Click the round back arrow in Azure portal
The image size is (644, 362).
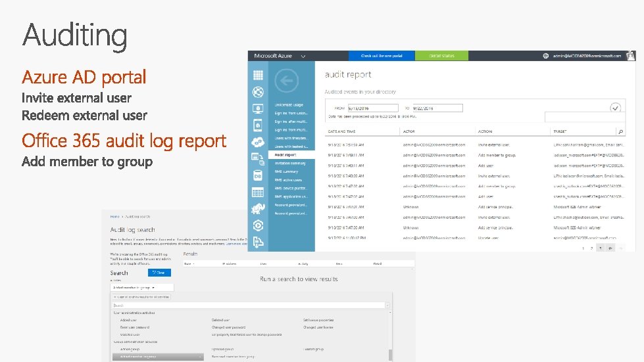(286, 80)
